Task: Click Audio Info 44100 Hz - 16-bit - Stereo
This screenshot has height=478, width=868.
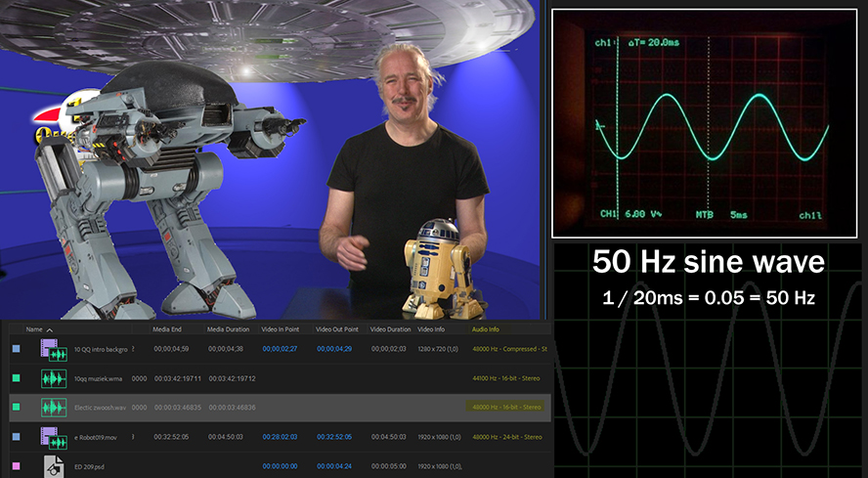Action: point(506,379)
